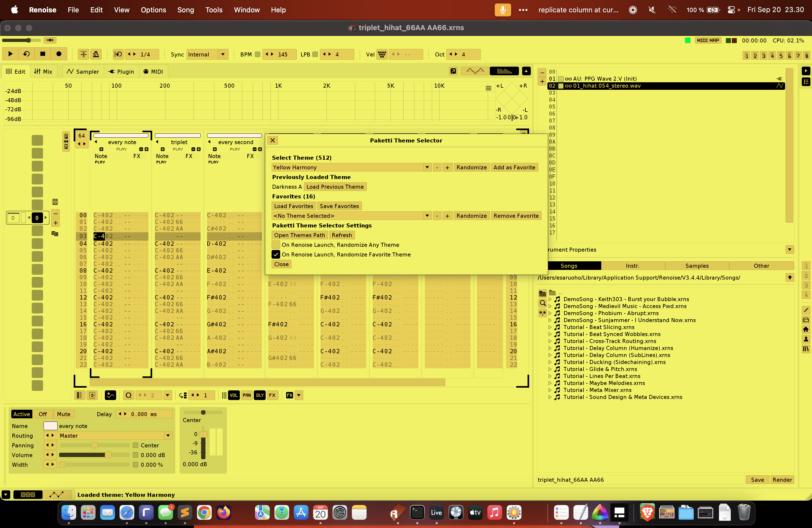Click Add as Favorite button
Screen dimensions: 812x528
point(514,167)
